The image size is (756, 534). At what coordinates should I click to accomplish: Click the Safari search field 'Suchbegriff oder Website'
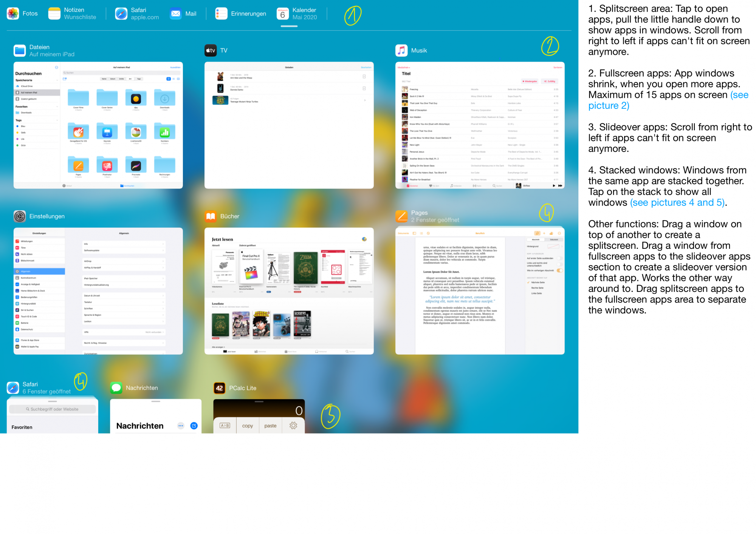coord(53,409)
